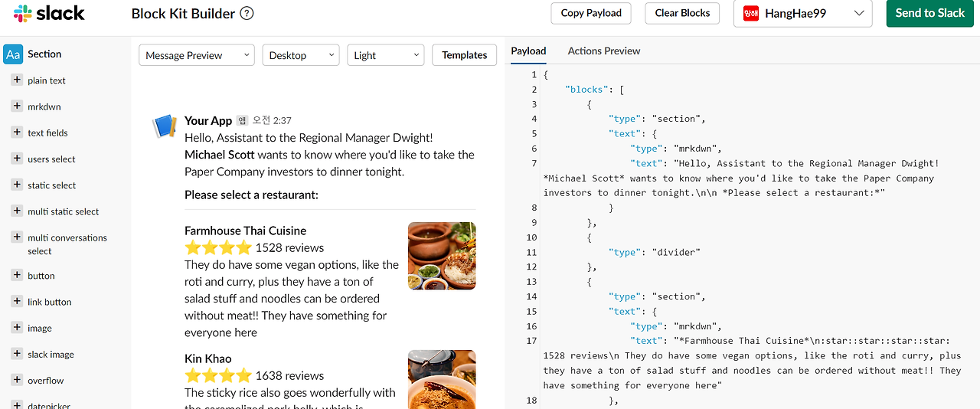Add slack image block via plus icon
Image resolution: width=980 pixels, height=409 pixels.
(x=16, y=354)
